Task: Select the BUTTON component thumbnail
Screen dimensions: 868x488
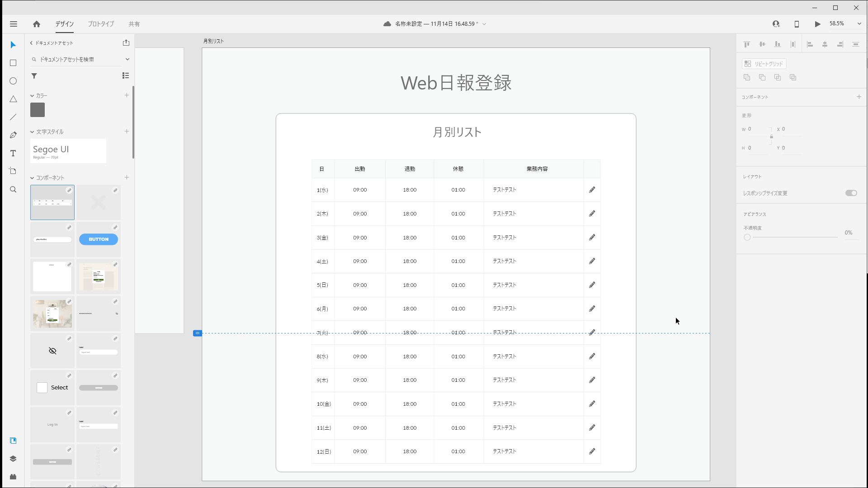Action: (99, 239)
